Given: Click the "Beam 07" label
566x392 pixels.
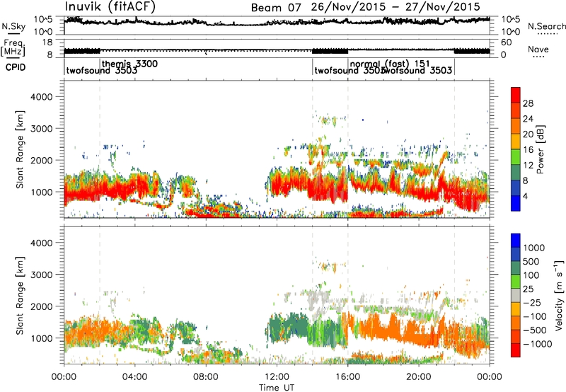Looking at the screenshot, I should click(x=275, y=7).
